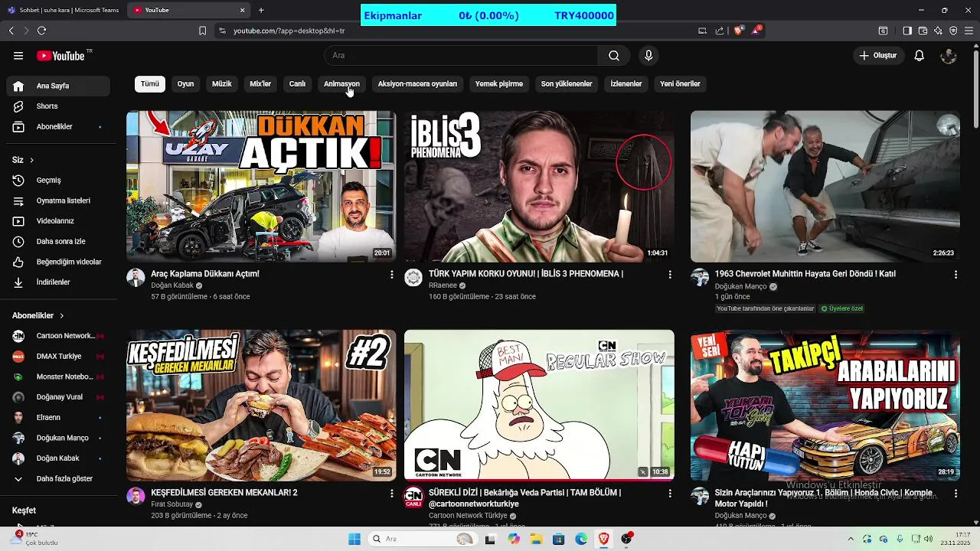The height and width of the screenshot is (551, 980).
Task: Open the YouTube hamburger guide menu
Action: click(x=18, y=56)
